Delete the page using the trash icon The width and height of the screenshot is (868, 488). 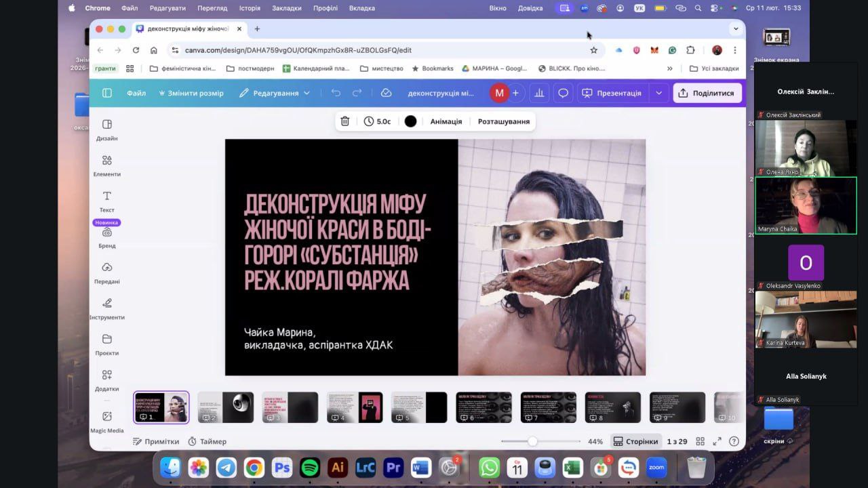click(344, 121)
